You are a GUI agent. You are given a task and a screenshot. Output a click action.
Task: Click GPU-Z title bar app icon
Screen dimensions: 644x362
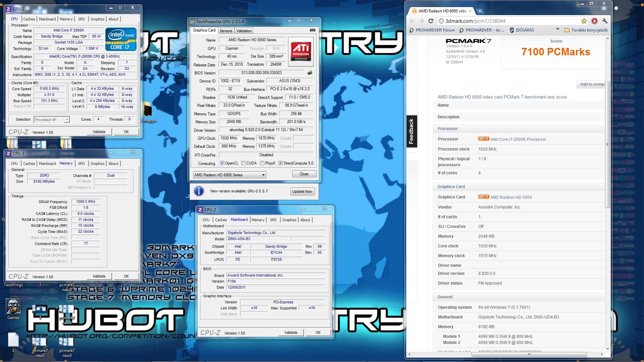pyautogui.click(x=193, y=21)
